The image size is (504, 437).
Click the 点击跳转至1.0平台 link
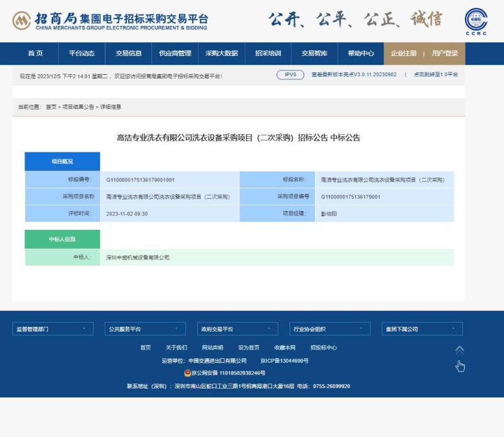click(x=436, y=74)
